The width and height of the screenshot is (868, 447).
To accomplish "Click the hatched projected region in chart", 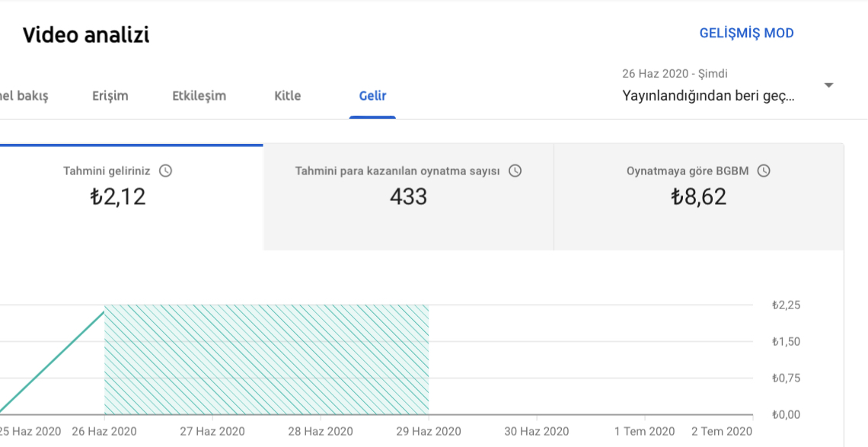I will [266, 359].
